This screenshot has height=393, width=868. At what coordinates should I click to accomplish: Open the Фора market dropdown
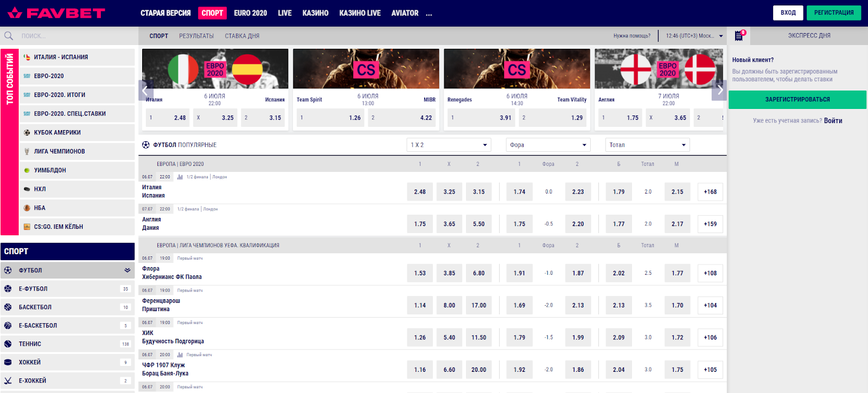(548, 145)
